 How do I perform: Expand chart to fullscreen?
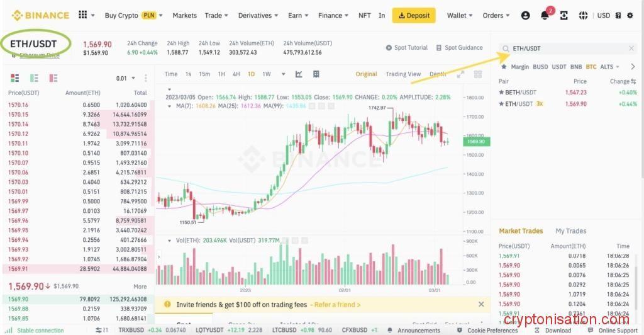460,74
